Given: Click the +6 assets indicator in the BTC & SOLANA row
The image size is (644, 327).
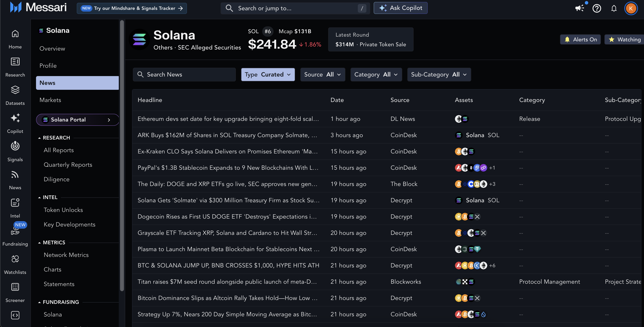Looking at the screenshot, I should pyautogui.click(x=492, y=265).
